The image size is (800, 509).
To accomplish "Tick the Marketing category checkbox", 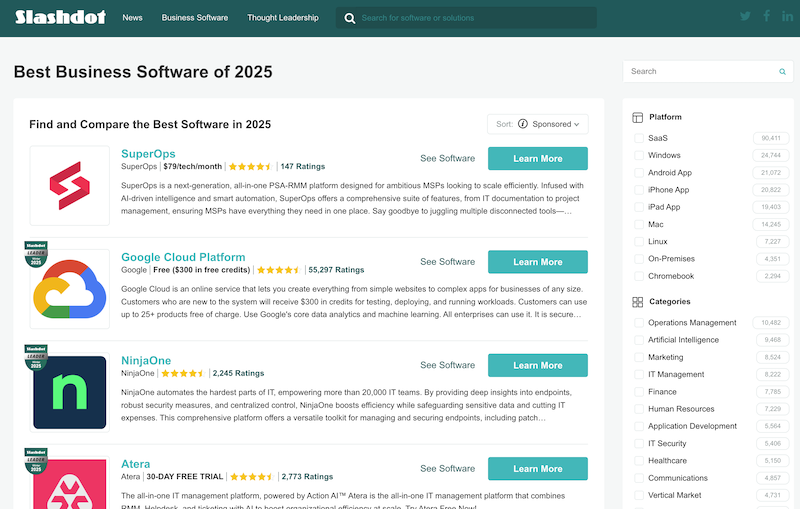I will click(638, 358).
